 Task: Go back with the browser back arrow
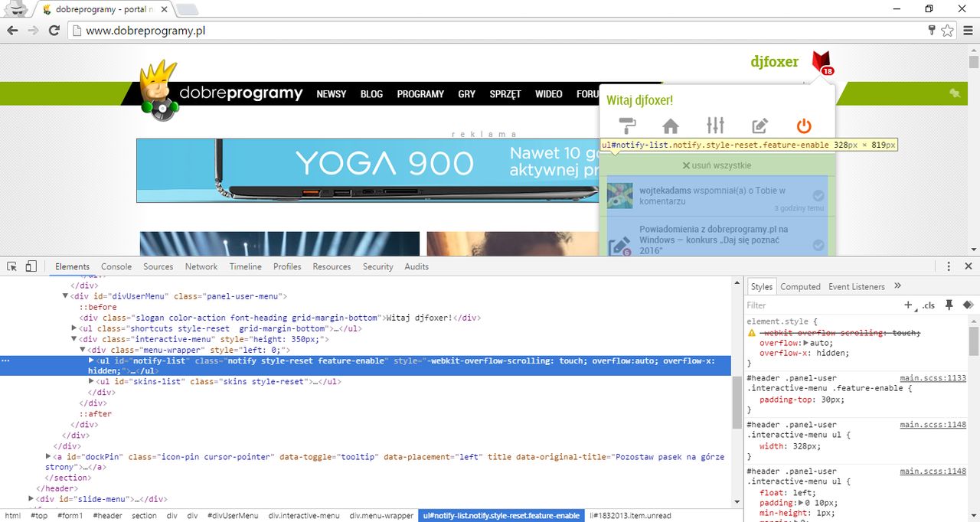click(12, 31)
